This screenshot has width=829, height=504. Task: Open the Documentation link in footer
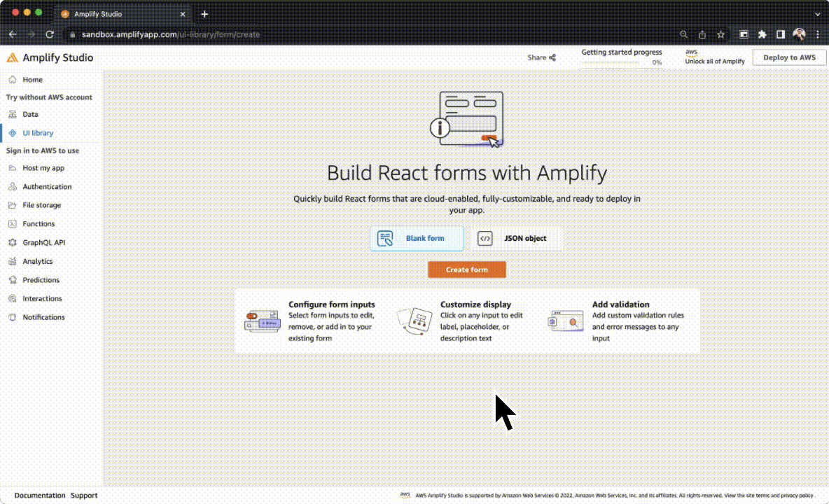click(x=39, y=495)
